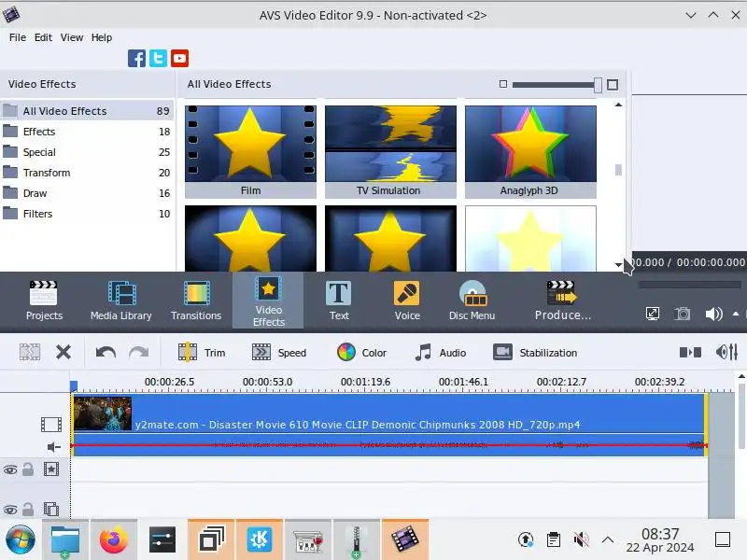This screenshot has height=560, width=747.
Task: Open the Speed settings
Action: click(278, 353)
